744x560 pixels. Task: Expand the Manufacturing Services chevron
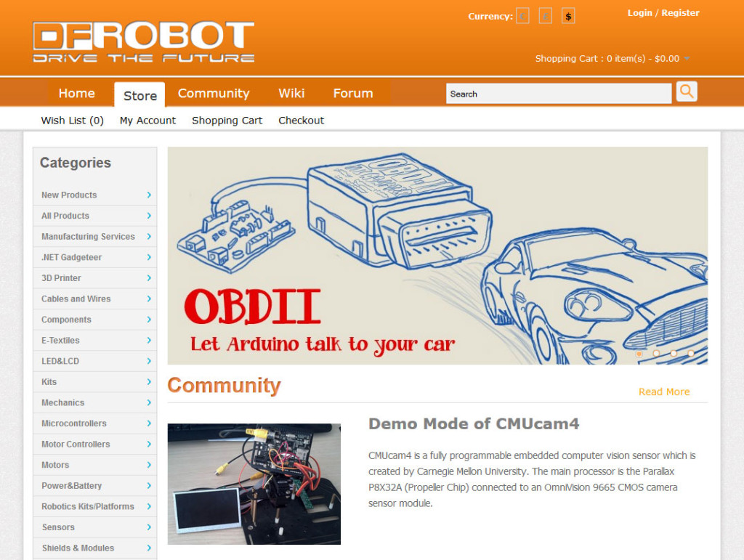tap(149, 237)
